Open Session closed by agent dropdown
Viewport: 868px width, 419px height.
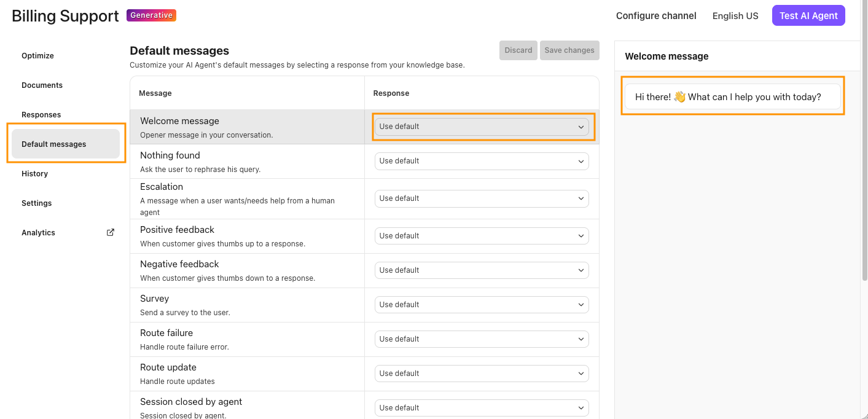click(x=482, y=408)
